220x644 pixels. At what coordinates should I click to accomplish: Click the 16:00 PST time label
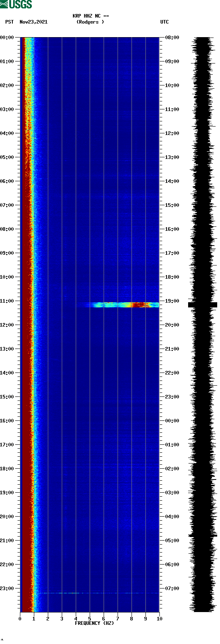click(7, 421)
